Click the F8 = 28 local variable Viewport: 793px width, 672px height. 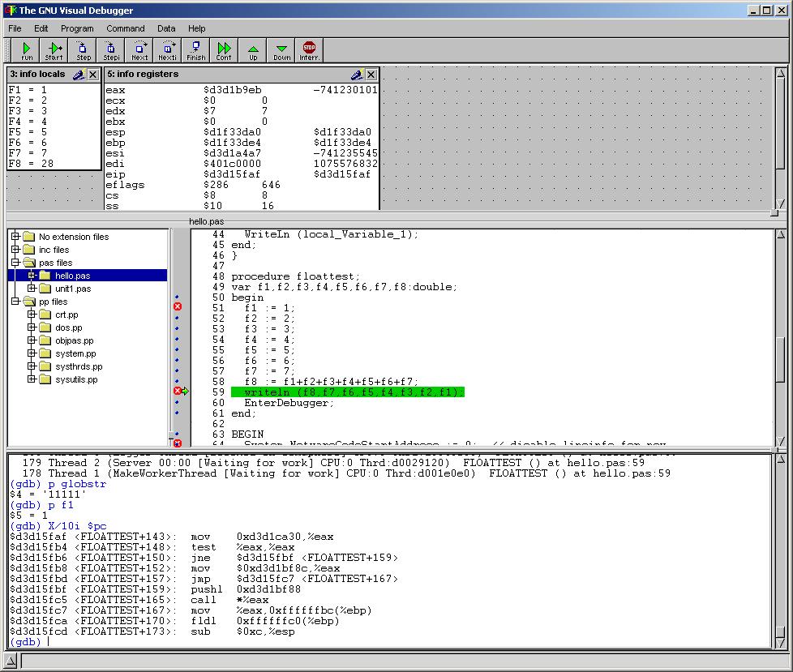click(31, 163)
